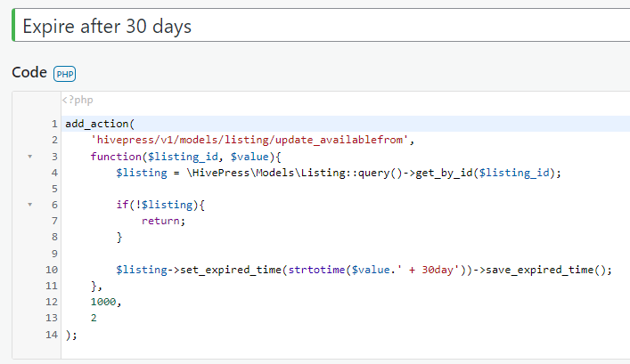Collapse the fold arrow at line 3
The image size is (630, 364).
point(29,157)
